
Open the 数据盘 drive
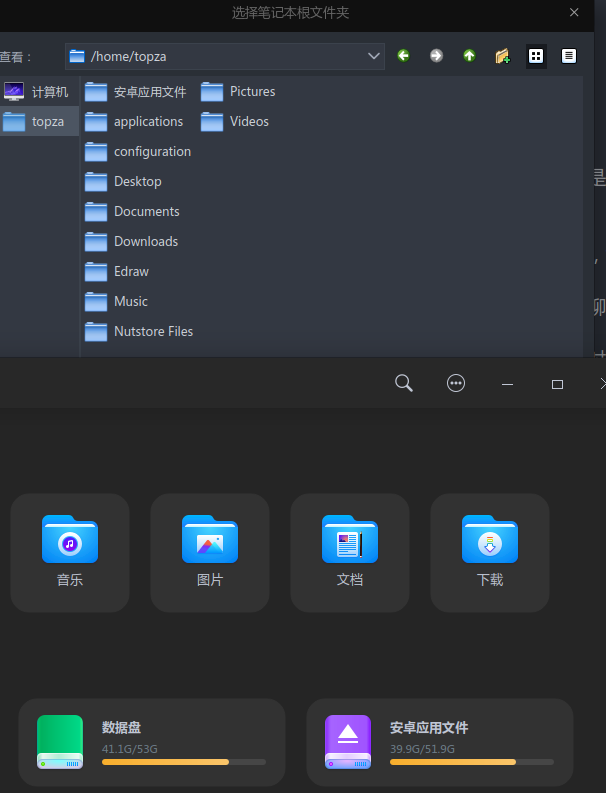click(152, 742)
